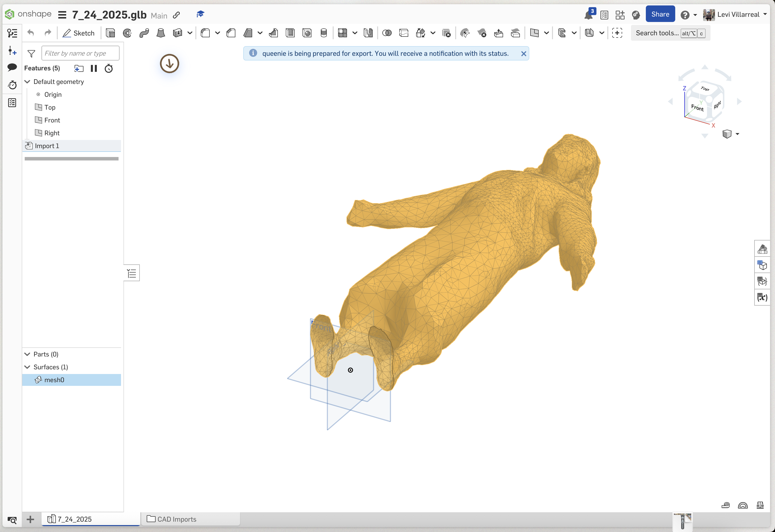Select the Sheet metal tool

tap(590, 33)
